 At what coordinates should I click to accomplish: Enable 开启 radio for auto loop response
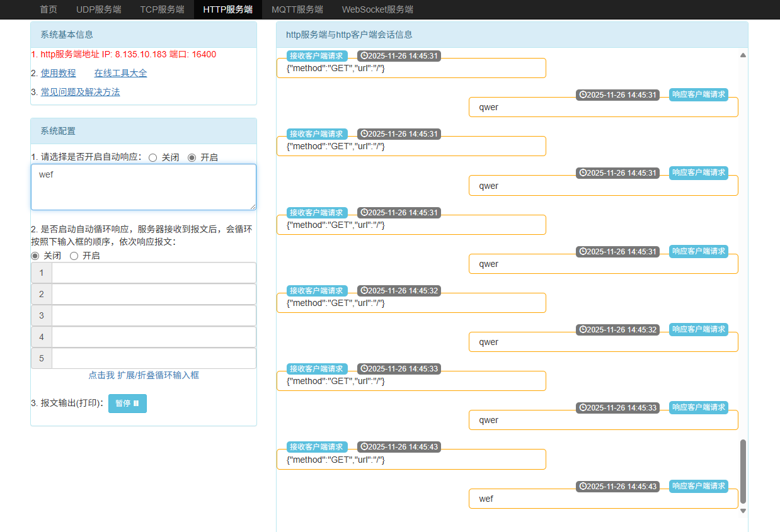[x=74, y=256]
